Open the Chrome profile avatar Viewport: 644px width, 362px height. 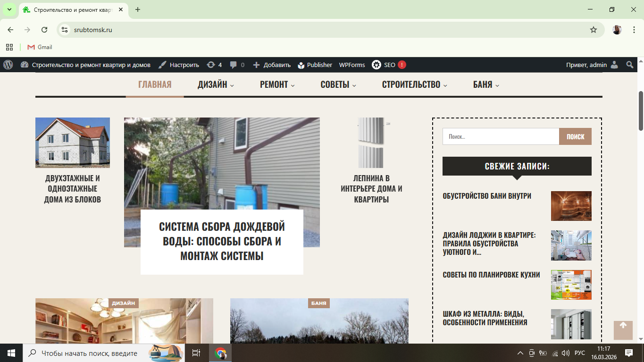[x=617, y=30]
